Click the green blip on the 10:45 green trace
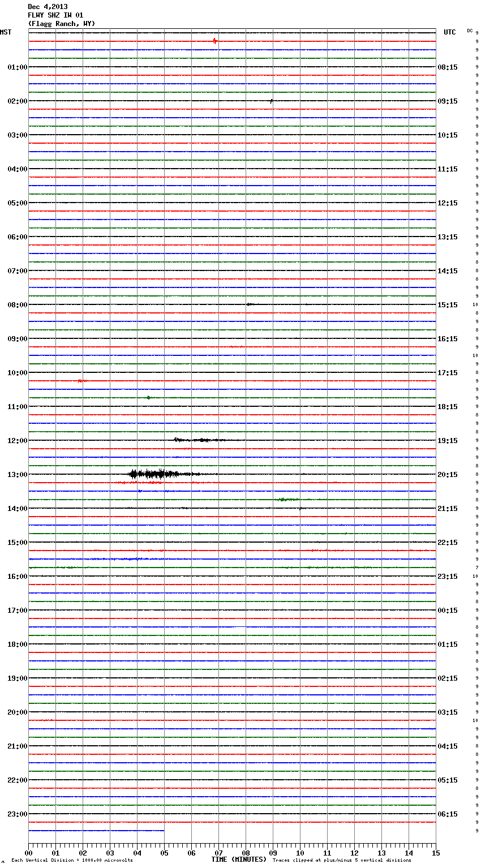 148,398
